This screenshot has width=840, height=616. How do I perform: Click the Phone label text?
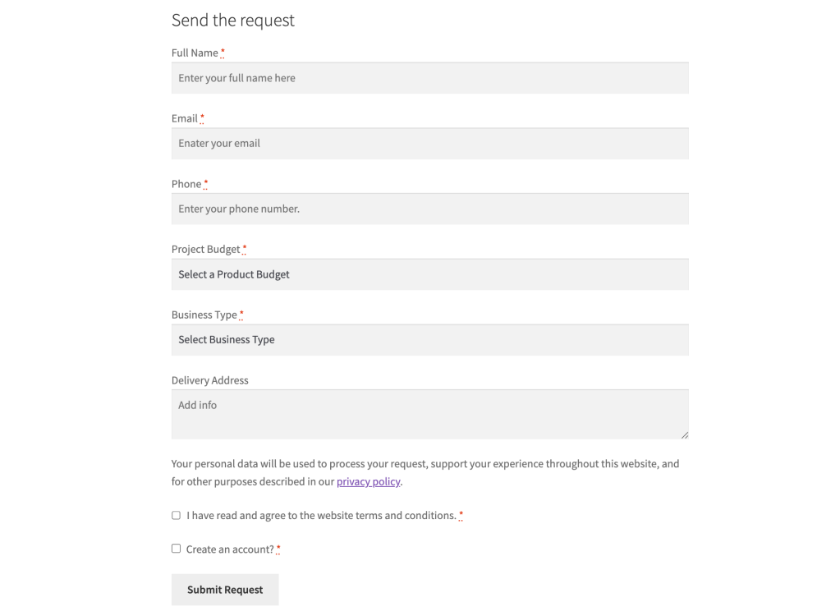tap(185, 183)
